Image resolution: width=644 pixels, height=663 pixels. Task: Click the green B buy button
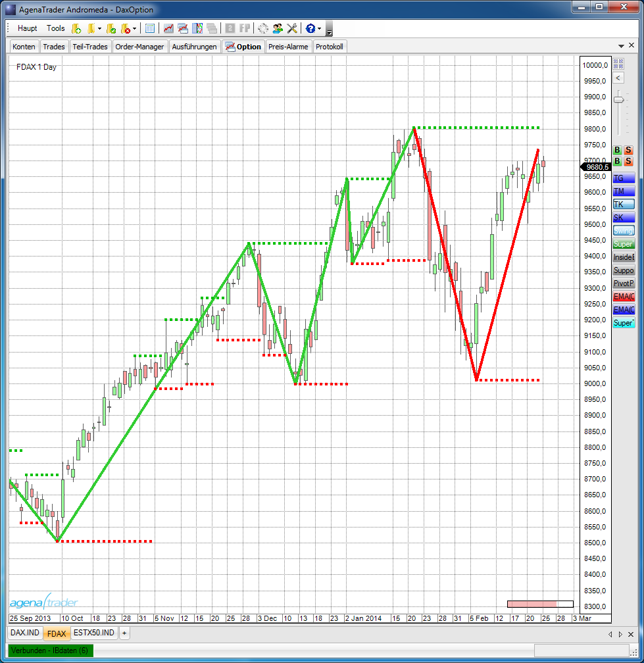click(617, 150)
